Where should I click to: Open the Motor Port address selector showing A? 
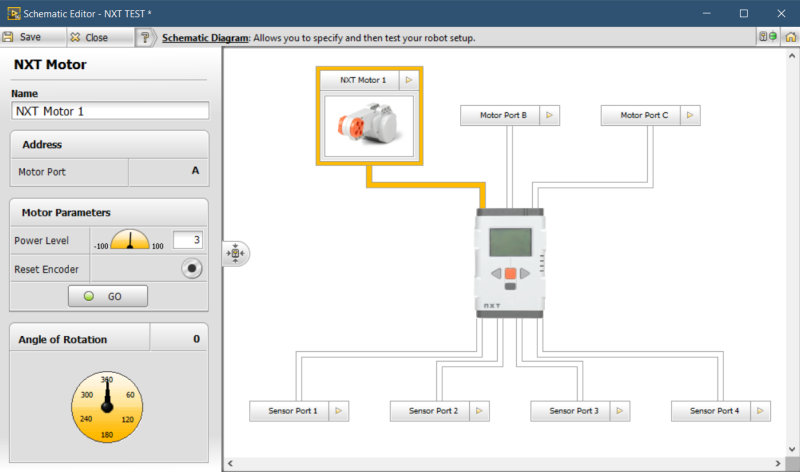tap(168, 172)
